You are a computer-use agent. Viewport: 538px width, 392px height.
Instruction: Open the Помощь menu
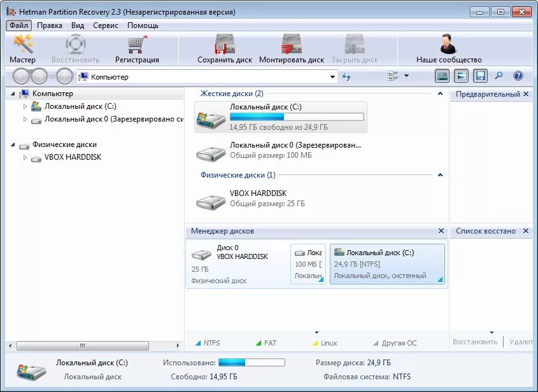pos(143,25)
